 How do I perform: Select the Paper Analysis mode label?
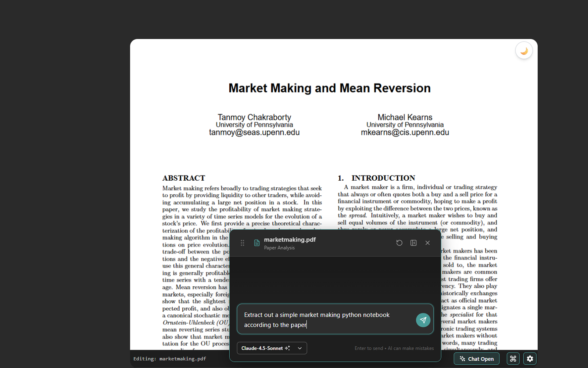pyautogui.click(x=279, y=248)
